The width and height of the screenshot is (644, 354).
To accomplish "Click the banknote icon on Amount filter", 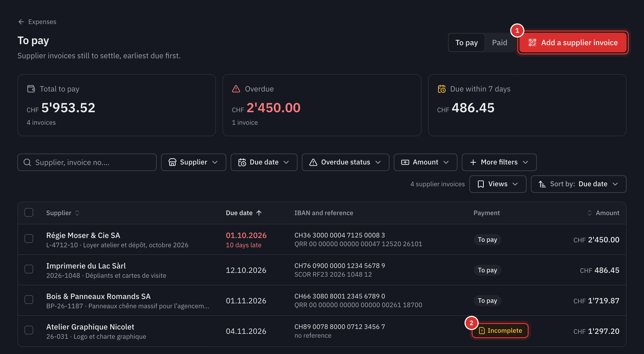I will coord(405,162).
